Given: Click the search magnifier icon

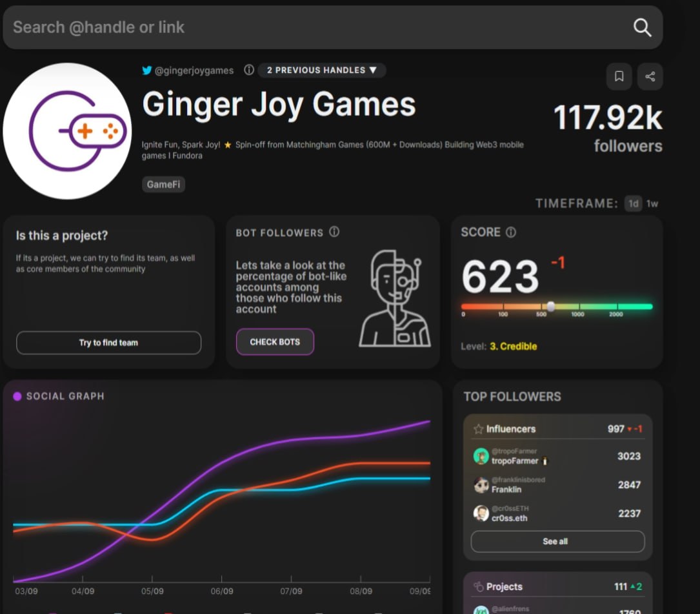Looking at the screenshot, I should click(642, 27).
